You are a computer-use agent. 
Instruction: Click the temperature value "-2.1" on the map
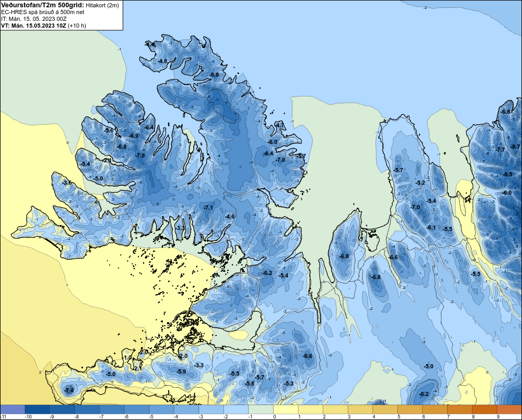pos(107,160)
